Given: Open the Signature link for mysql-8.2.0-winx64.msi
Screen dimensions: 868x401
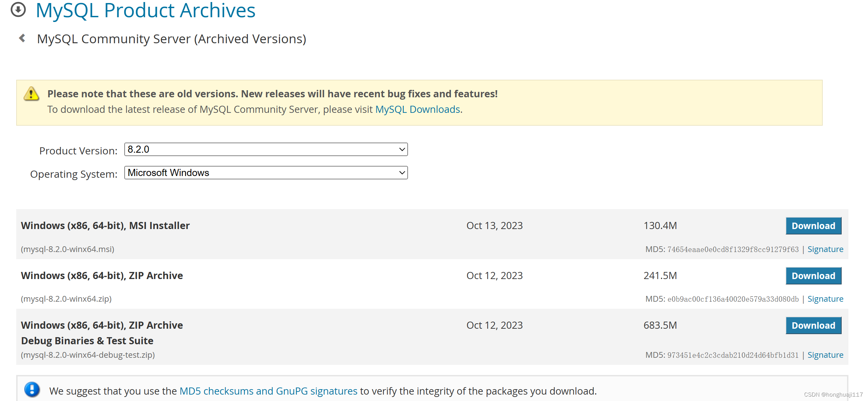Looking at the screenshot, I should [x=825, y=249].
